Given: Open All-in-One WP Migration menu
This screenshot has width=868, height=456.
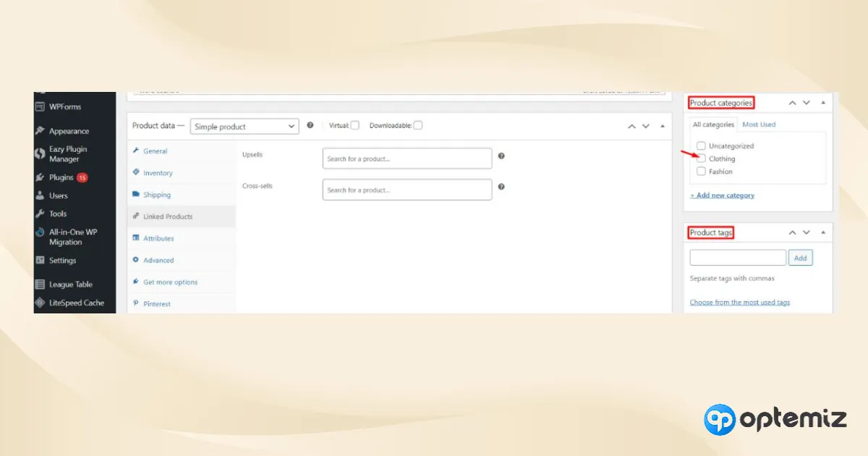Looking at the screenshot, I should 75,237.
